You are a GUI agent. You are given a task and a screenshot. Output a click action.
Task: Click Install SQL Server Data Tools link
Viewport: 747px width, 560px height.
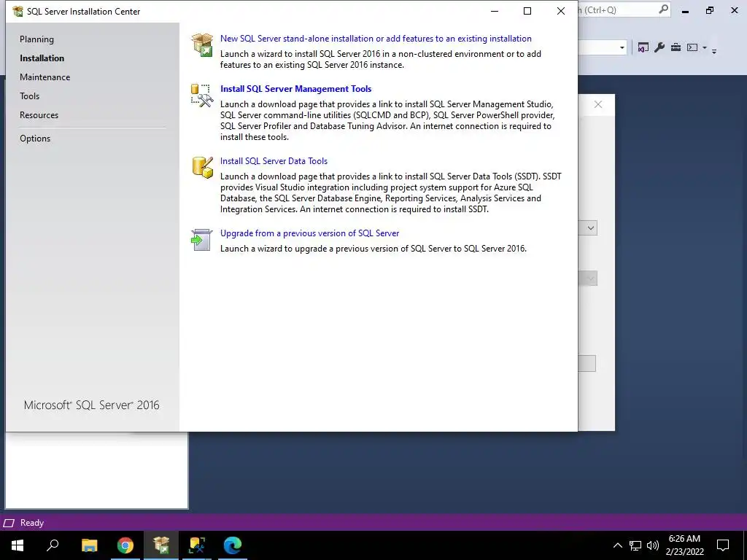(x=274, y=161)
